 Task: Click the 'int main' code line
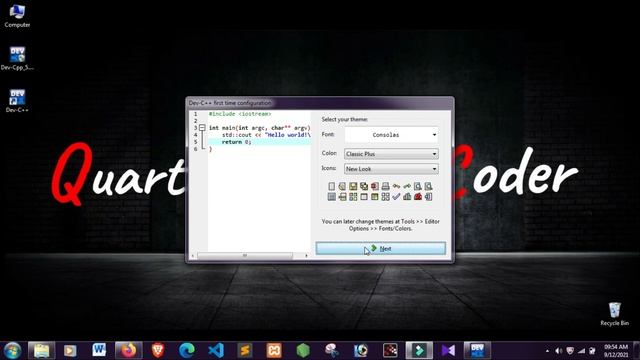pos(260,128)
